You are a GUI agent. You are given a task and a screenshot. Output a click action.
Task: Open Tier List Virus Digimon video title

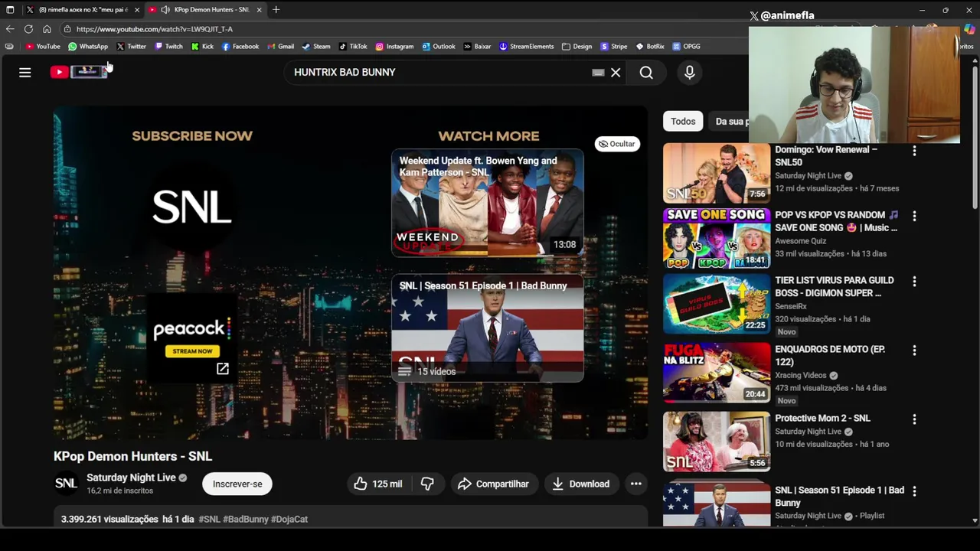(835, 287)
